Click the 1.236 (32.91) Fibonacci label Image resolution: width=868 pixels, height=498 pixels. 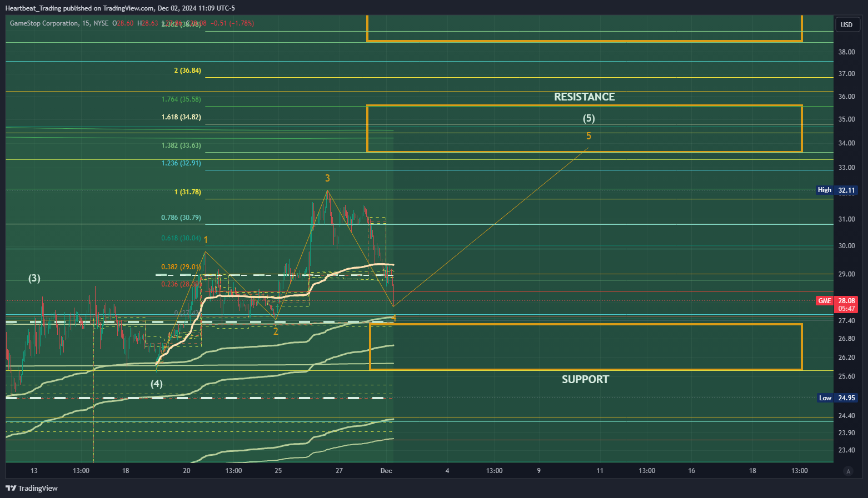[x=181, y=163]
